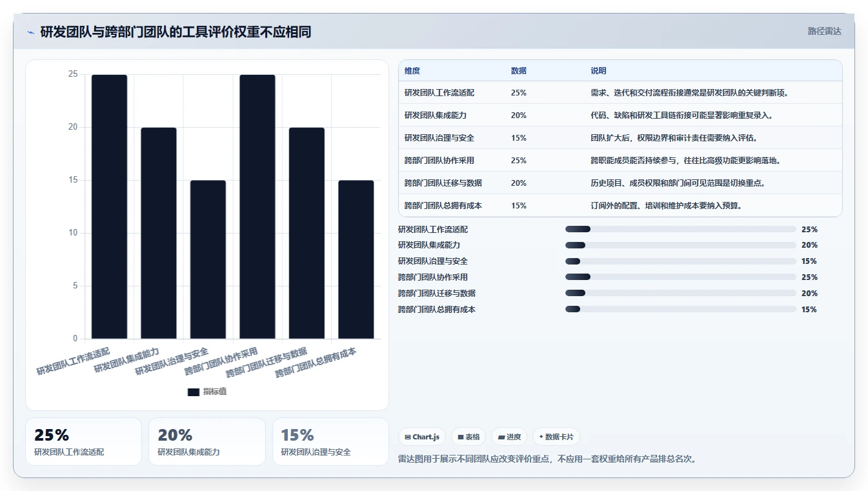This screenshot has width=868, height=491.
Task: Click the 表格 tag chip
Action: (x=469, y=437)
